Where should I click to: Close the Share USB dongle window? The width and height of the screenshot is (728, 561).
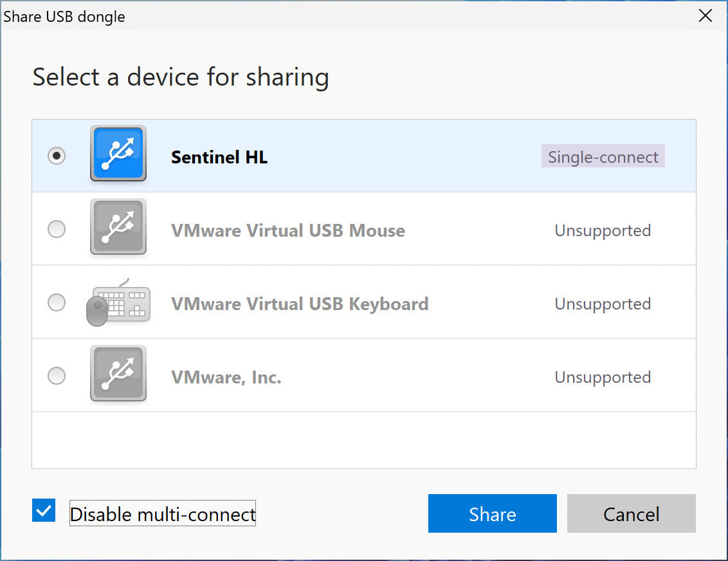[705, 16]
